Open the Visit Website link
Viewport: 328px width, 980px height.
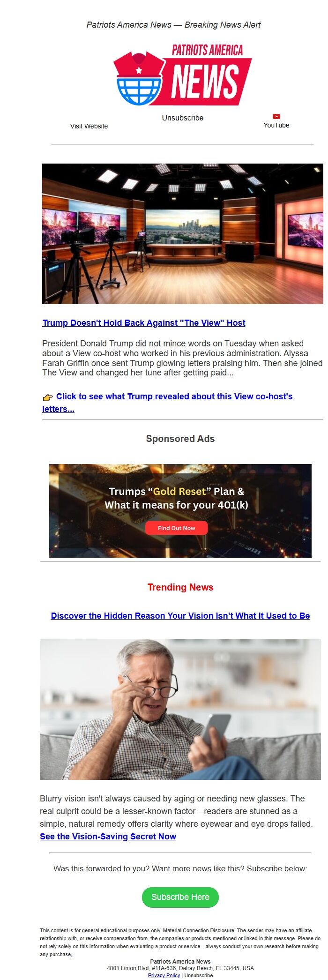[89, 126]
